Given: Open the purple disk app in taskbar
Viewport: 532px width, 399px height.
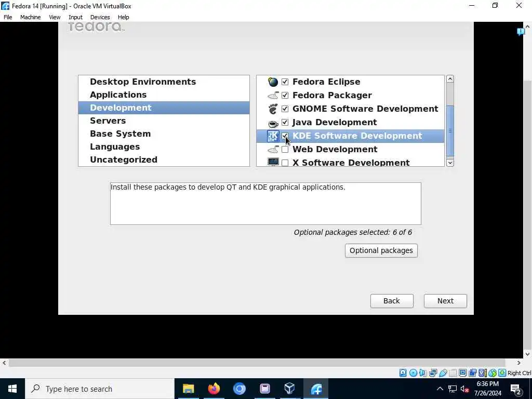Looking at the screenshot, I should pyautogui.click(x=264, y=389).
